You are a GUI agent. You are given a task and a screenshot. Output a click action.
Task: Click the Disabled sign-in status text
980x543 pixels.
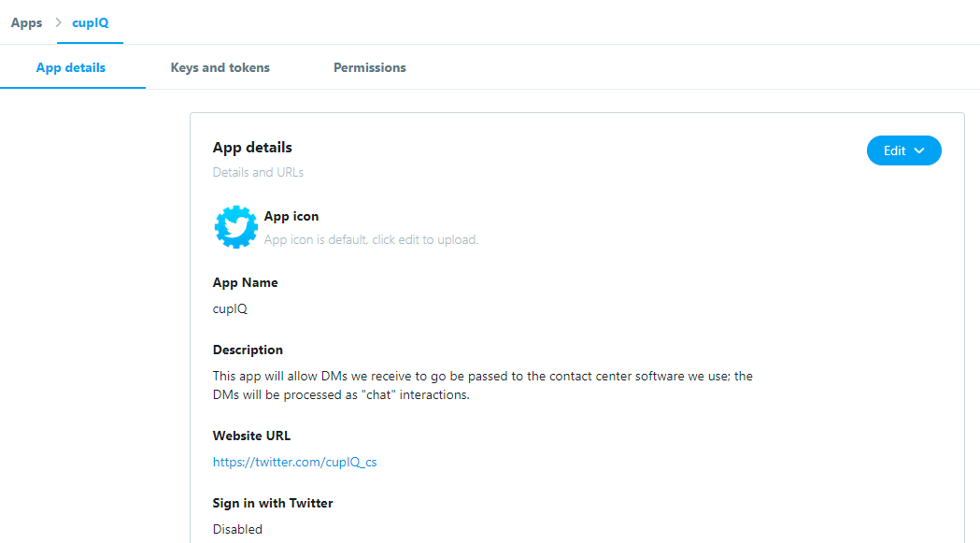(237, 529)
